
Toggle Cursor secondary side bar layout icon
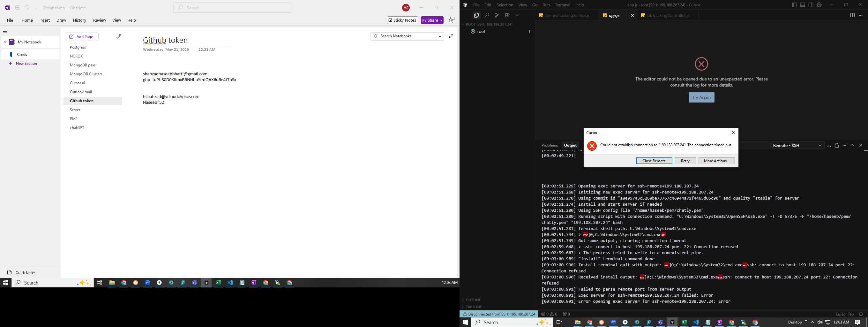pyautogui.click(x=811, y=5)
